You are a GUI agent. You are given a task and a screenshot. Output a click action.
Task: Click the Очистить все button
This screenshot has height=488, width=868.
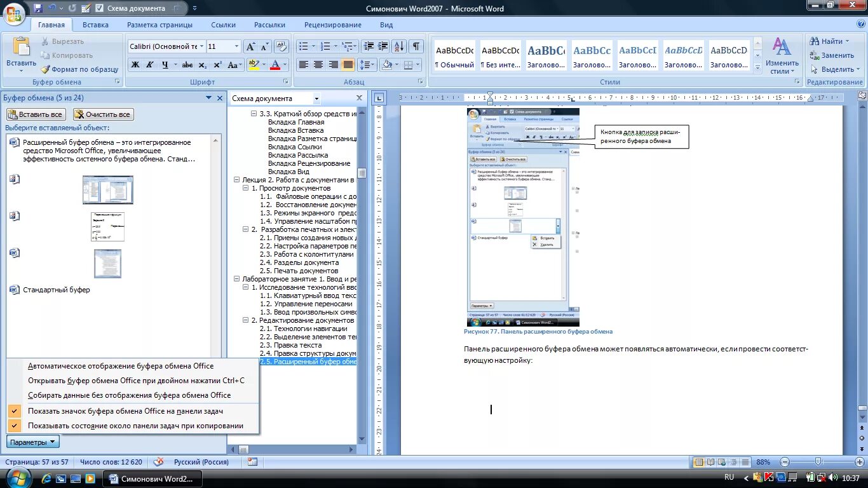103,114
